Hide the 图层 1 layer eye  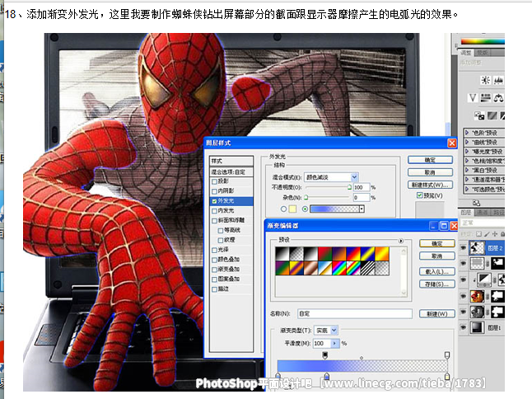[463, 327]
